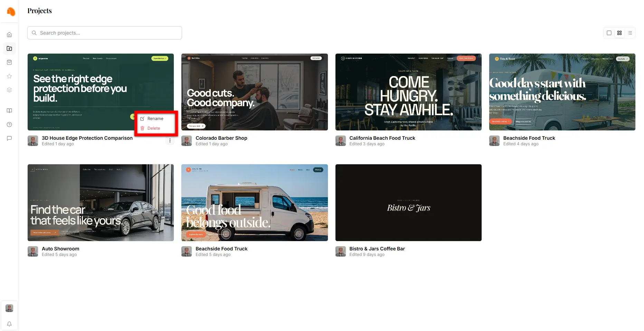Open the box/package icon in sidebar
This screenshot has width=644, height=331.
(x=9, y=62)
